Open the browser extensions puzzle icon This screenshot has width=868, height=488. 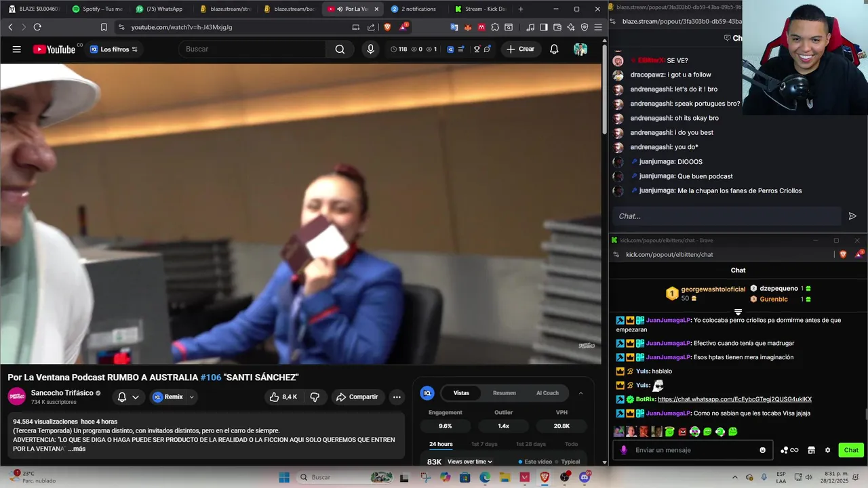tap(495, 27)
